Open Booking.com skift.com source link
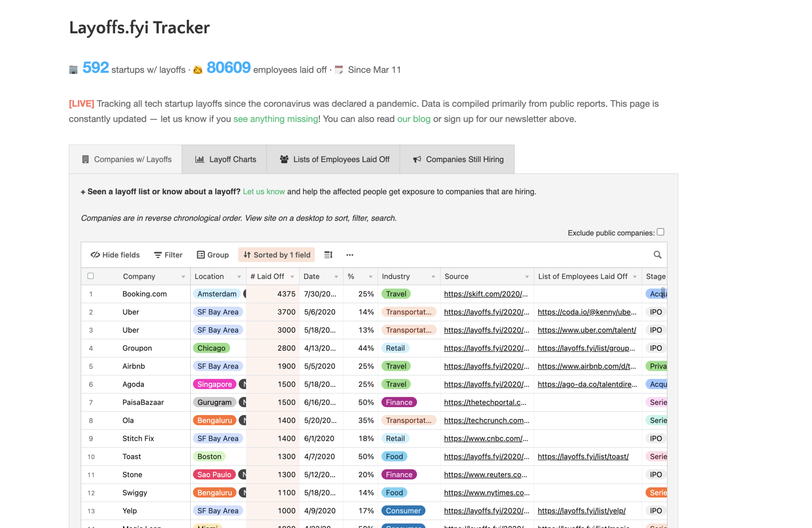 point(486,294)
